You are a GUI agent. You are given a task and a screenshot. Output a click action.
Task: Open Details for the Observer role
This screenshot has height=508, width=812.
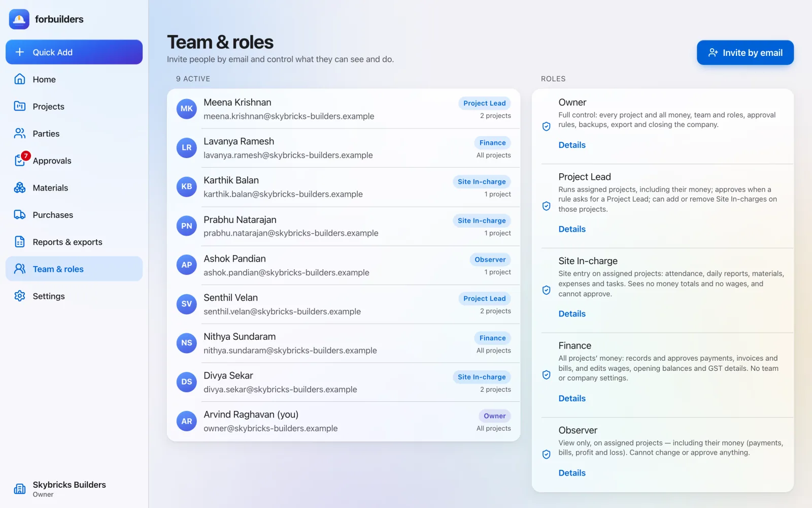pos(572,473)
